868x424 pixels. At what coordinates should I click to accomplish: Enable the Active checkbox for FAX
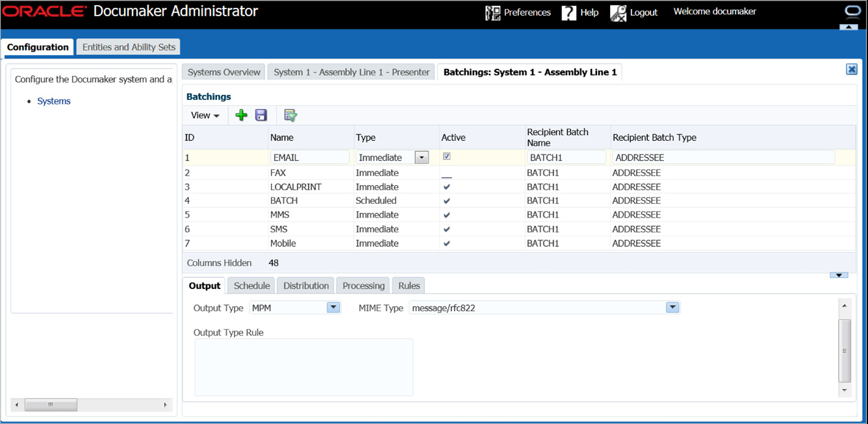point(446,172)
